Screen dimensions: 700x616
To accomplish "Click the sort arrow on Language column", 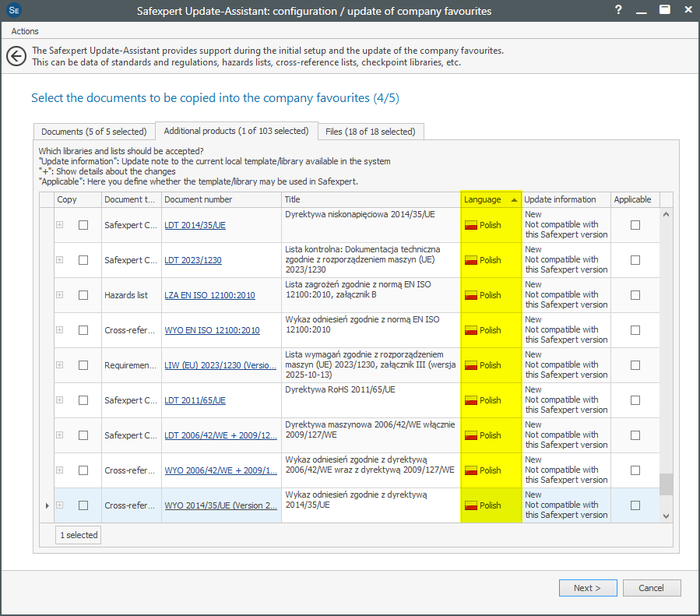I will pyautogui.click(x=513, y=200).
